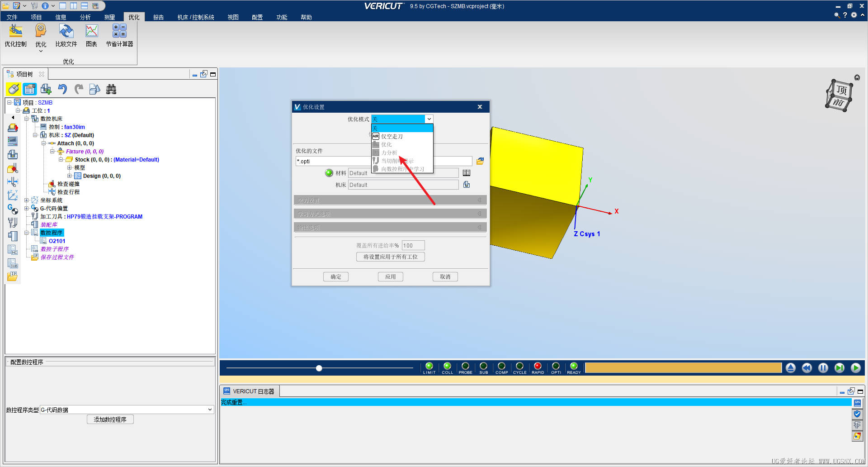The height and width of the screenshot is (467, 868).
Task: Toggle the RAPID red status indicator
Action: click(538, 366)
